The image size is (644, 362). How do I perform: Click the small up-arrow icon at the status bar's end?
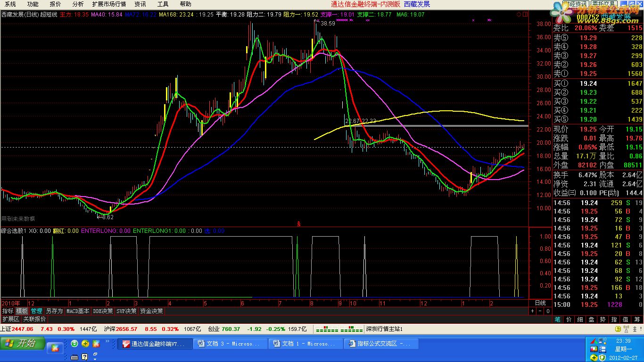641,329
